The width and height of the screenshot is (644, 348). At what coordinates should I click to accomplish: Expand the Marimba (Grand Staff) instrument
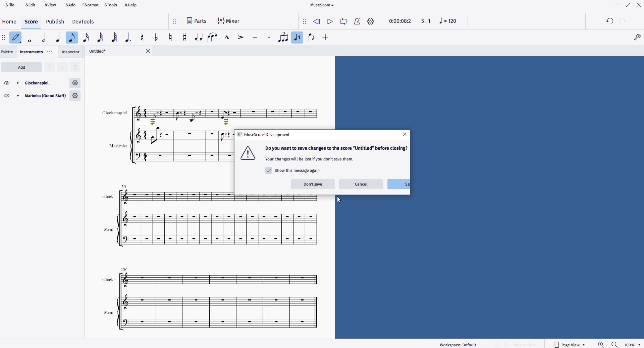tap(18, 96)
